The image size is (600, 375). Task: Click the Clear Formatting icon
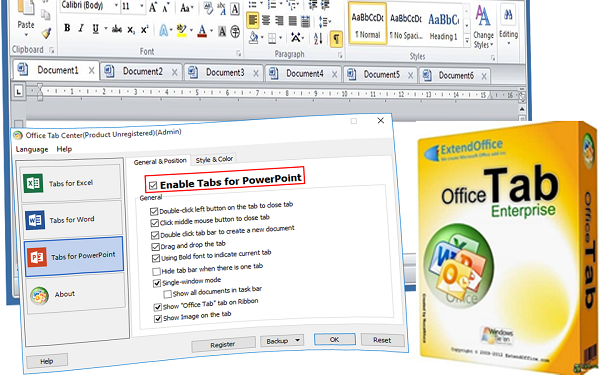click(x=208, y=7)
